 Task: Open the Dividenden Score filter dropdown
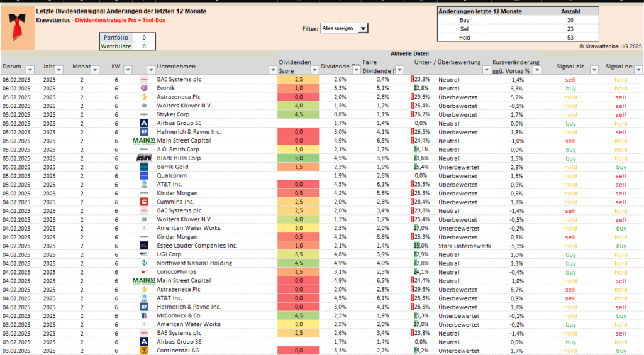pos(314,70)
